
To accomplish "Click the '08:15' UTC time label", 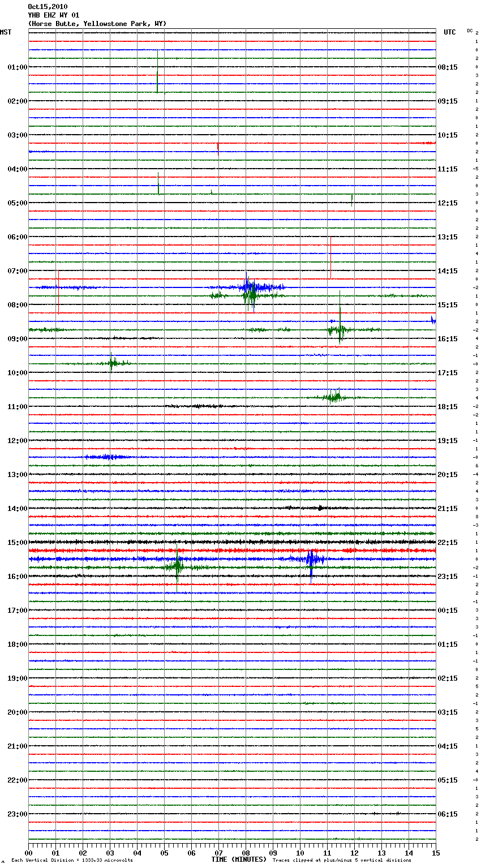I will pyautogui.click(x=448, y=67).
